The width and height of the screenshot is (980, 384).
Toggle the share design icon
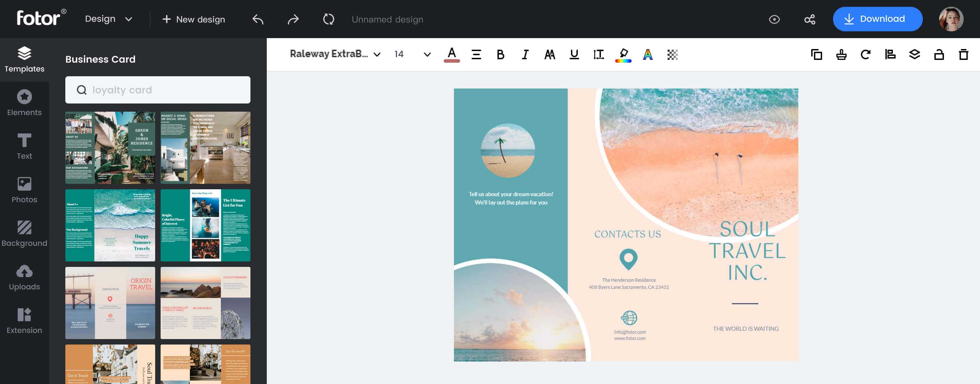pyautogui.click(x=810, y=19)
